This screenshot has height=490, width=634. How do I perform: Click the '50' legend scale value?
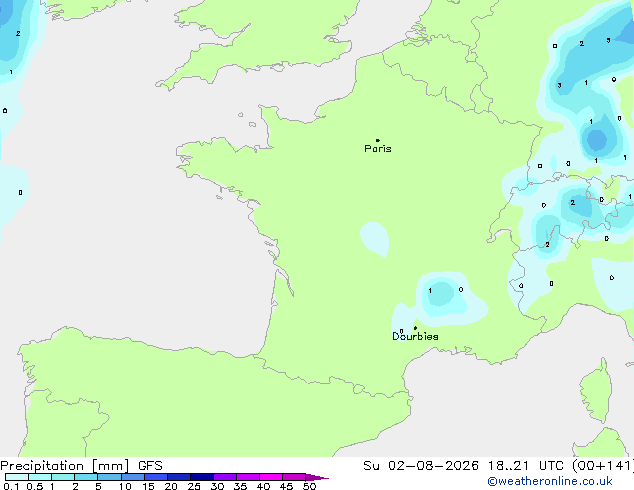(309, 486)
